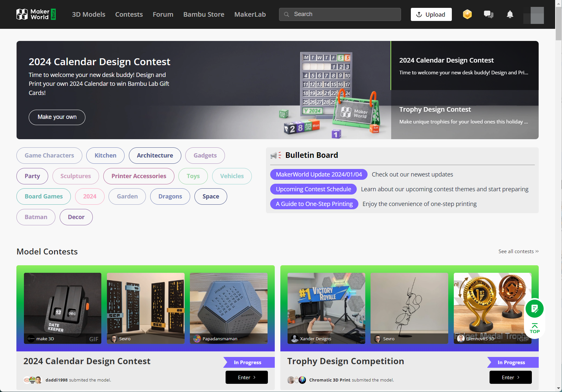Open the notifications bell

coord(510,14)
